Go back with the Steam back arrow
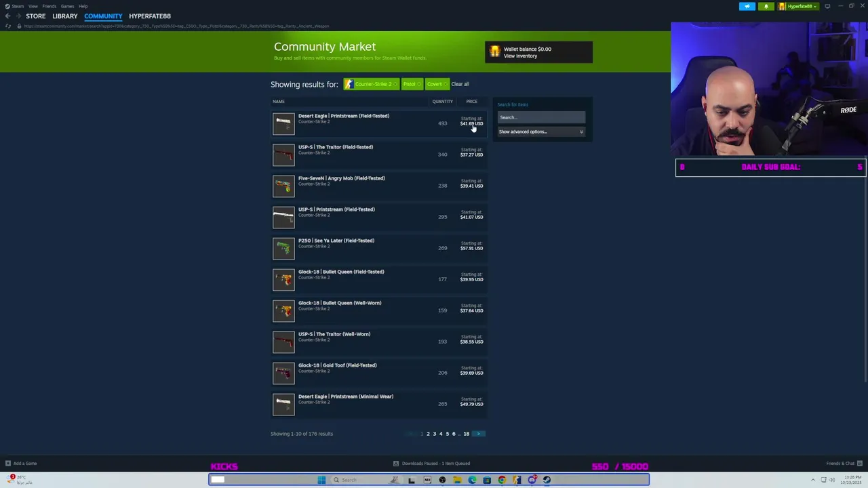868x488 pixels. [x=7, y=16]
